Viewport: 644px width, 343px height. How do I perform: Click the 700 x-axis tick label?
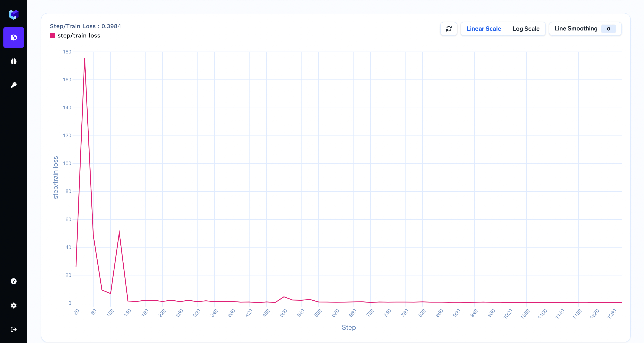[x=370, y=313]
